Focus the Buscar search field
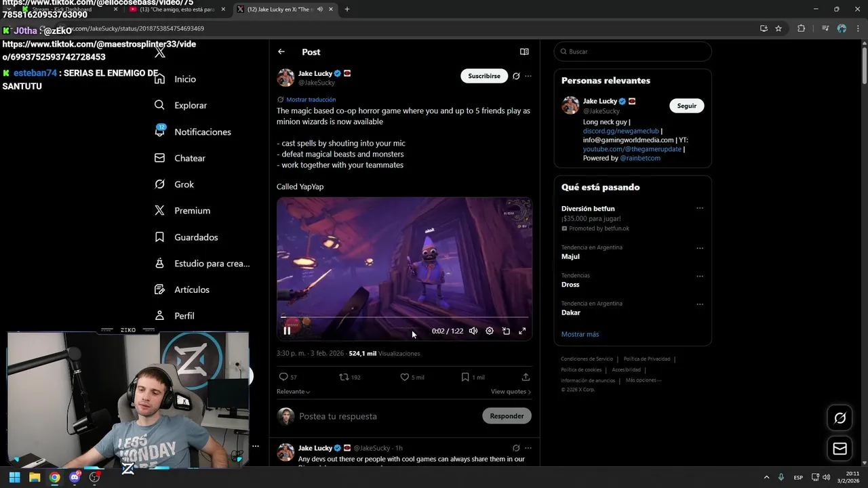Image resolution: width=868 pixels, height=488 pixels. point(632,52)
